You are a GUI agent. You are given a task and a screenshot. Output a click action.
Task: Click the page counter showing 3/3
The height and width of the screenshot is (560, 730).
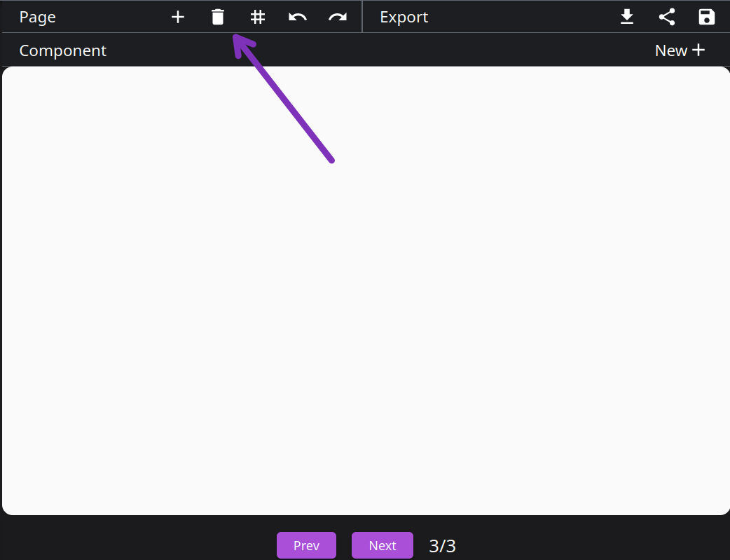pos(443,545)
